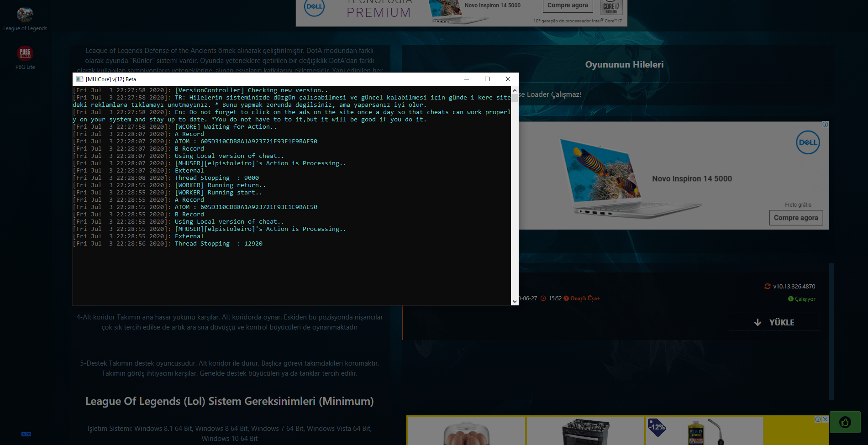The width and height of the screenshot is (868, 445).
Task: Click the Oyununun Hileleri heading
Action: click(x=624, y=64)
